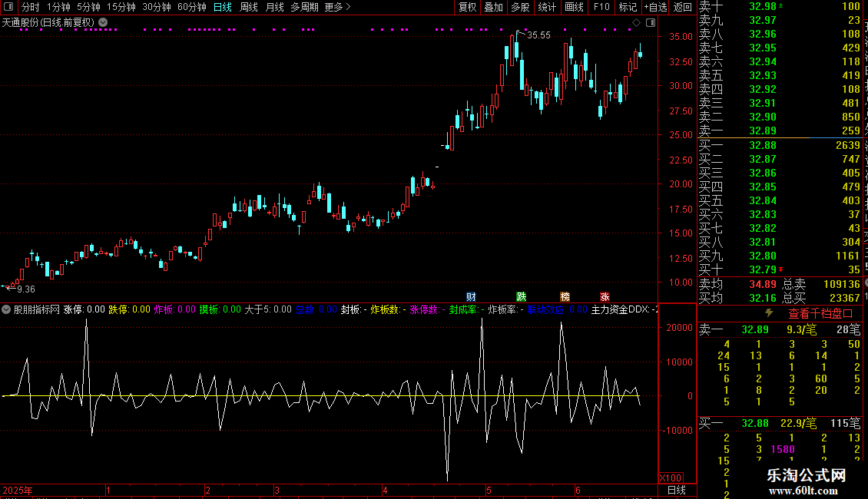Screen dimensions: 868x499
Task: Click the blue 财 event marker
Action: [x=471, y=297]
